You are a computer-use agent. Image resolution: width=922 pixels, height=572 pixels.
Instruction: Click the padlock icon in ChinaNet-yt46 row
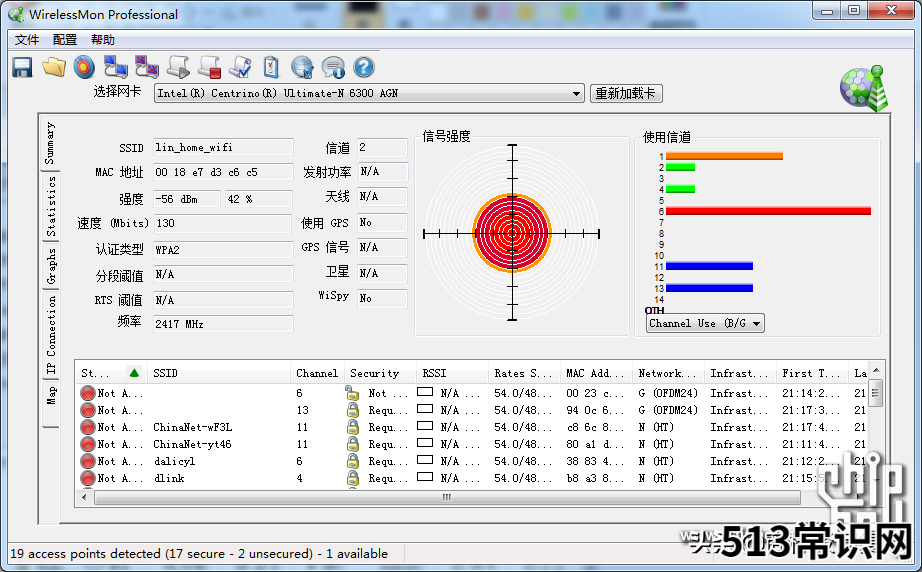coord(352,444)
